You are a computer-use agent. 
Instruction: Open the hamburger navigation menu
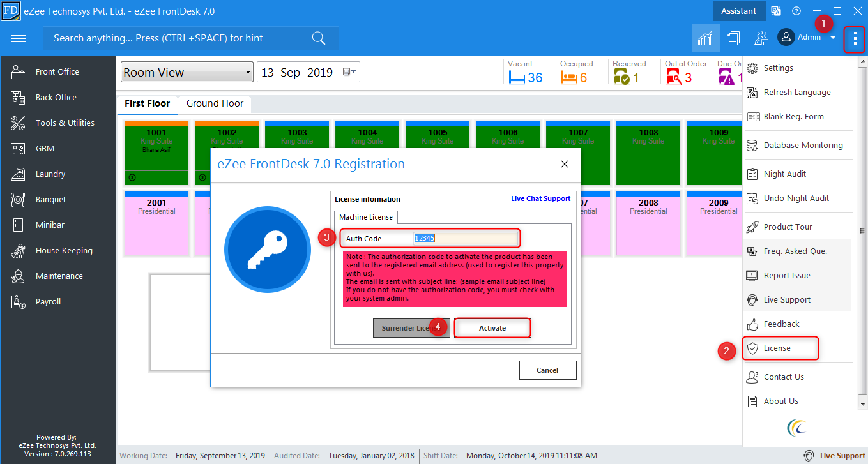19,38
